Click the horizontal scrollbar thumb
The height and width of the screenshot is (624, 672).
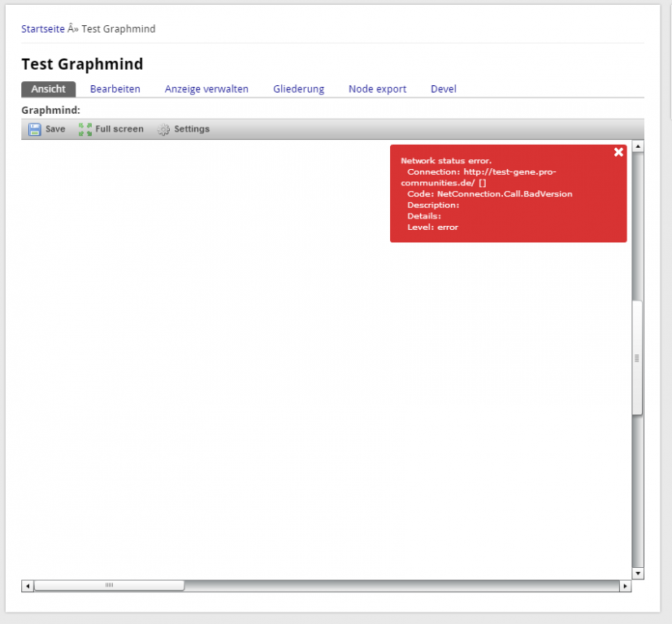(109, 586)
